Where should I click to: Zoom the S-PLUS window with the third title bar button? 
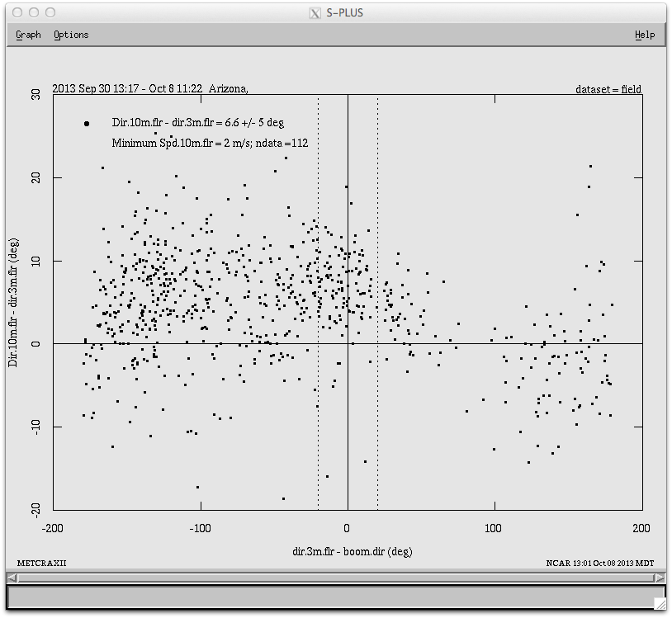click(x=50, y=12)
